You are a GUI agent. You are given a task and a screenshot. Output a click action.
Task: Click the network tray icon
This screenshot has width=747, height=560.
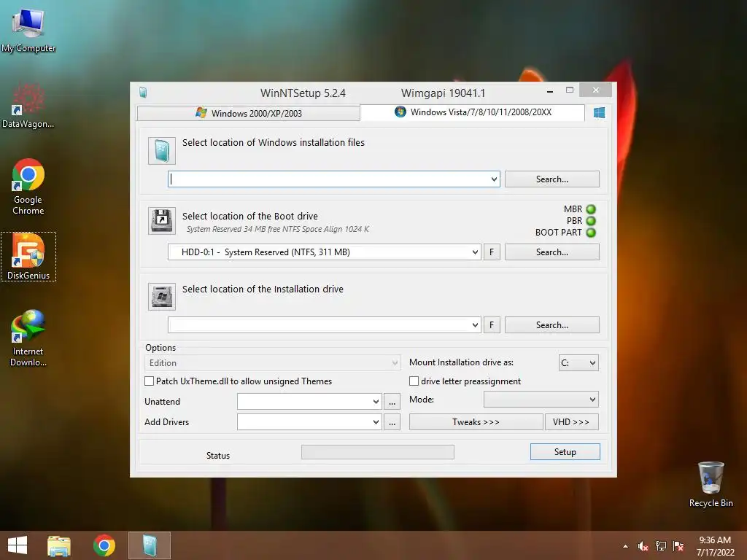(661, 546)
